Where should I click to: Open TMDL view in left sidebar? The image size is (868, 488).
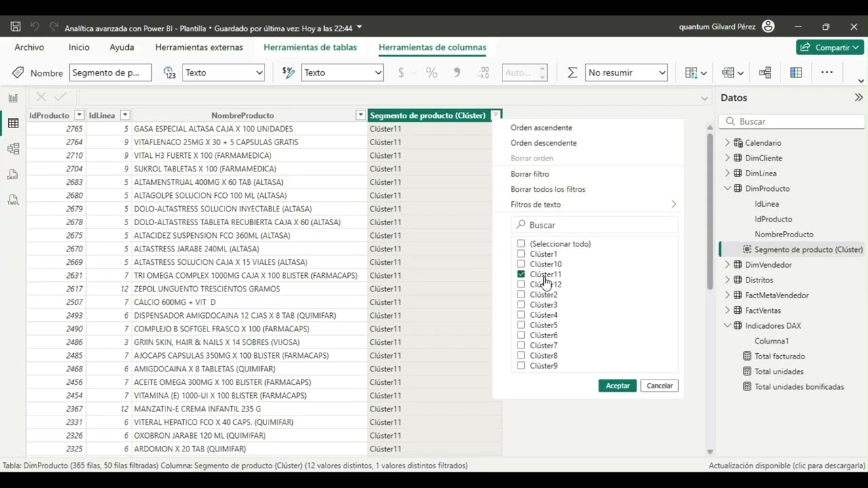tap(13, 200)
